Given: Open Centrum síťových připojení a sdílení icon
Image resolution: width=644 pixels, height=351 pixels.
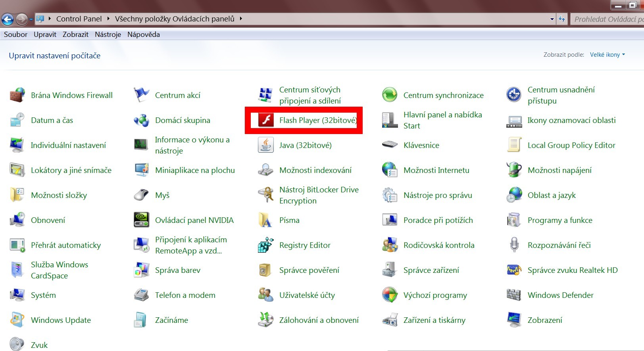Looking at the screenshot, I should (265, 95).
